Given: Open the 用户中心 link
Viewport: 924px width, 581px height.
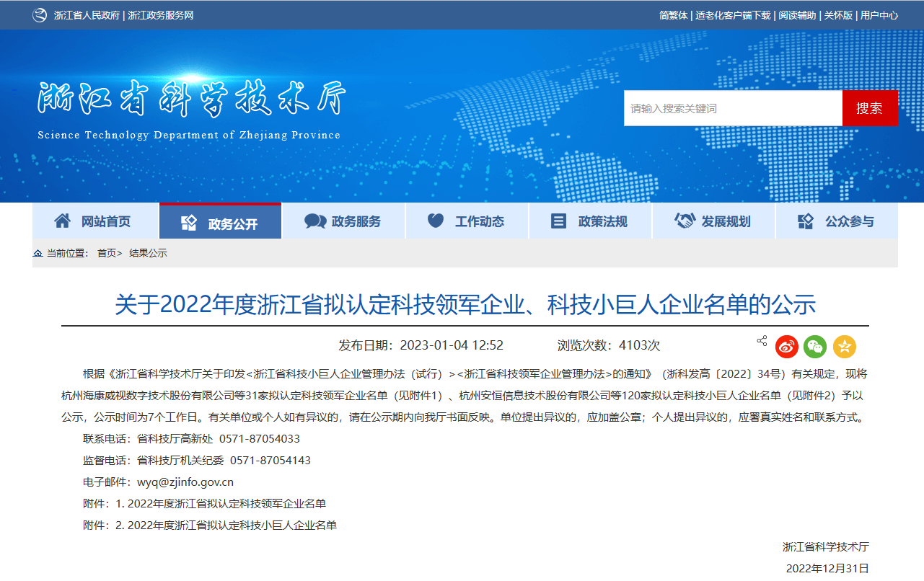Looking at the screenshot, I should (879, 15).
